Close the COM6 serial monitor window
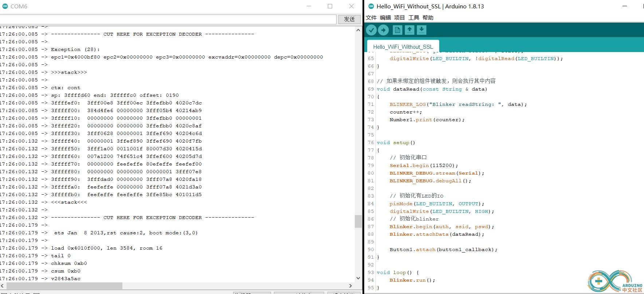This screenshot has height=294, width=644. [352, 6]
